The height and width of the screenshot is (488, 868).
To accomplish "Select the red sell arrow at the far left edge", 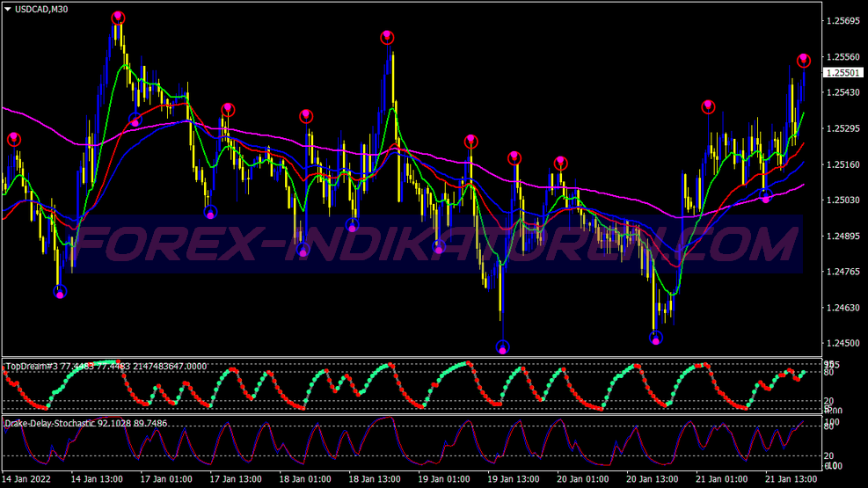I will (x=13, y=139).
